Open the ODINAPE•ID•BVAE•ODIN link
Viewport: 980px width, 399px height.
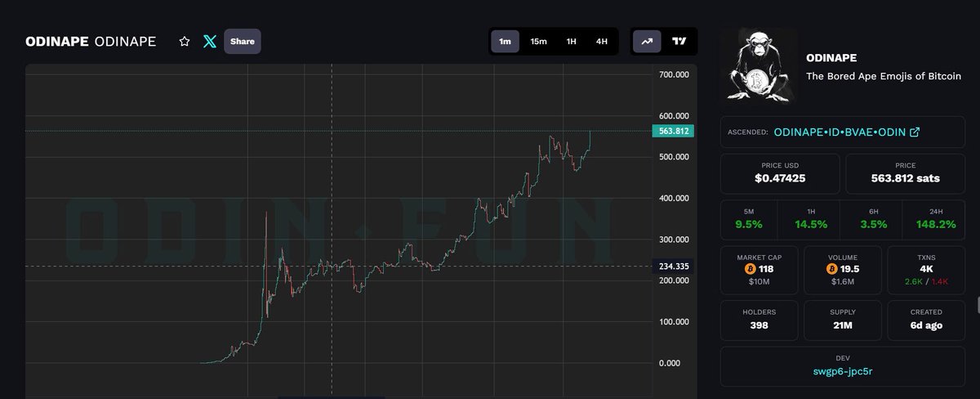(841, 132)
